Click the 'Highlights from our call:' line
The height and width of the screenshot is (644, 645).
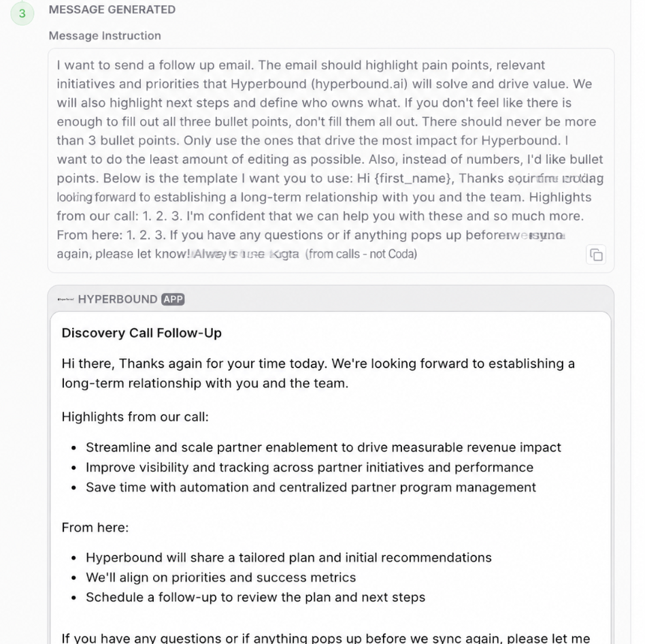(135, 417)
